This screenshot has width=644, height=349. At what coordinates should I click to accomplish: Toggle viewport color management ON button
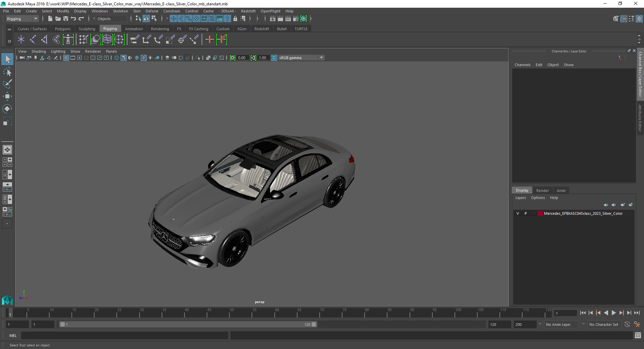coord(274,58)
